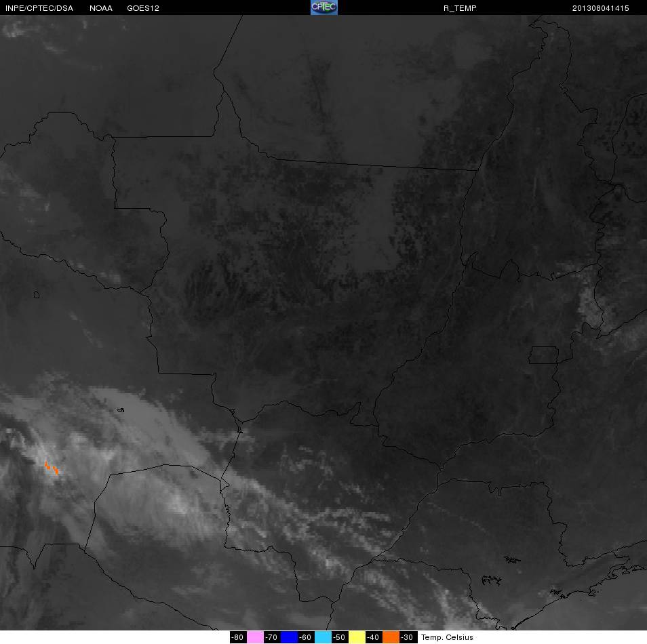Click the pink legend swatch after -80
Screen dimensions: 647x644
click(x=256, y=637)
